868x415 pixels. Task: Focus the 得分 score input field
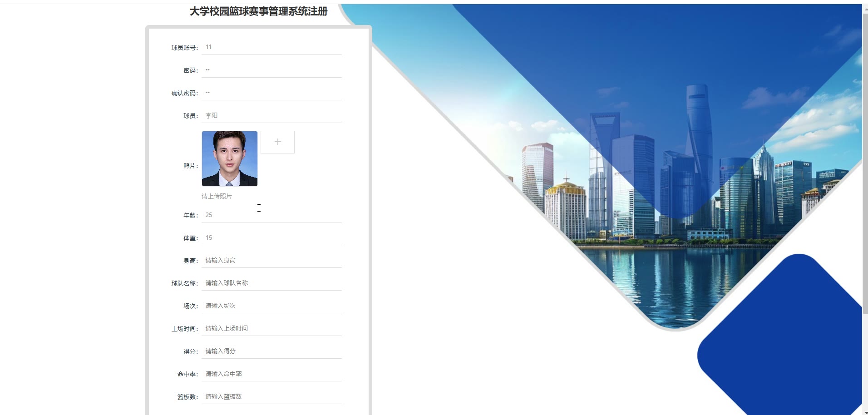(x=271, y=351)
